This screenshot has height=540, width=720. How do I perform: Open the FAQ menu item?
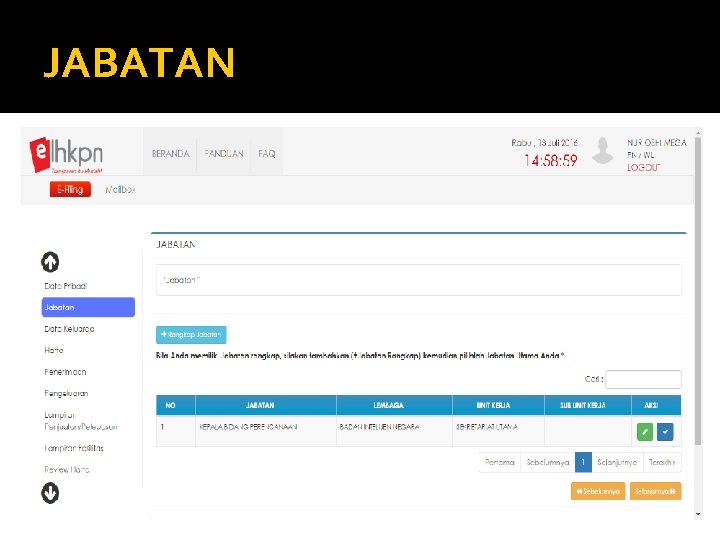tap(267, 154)
